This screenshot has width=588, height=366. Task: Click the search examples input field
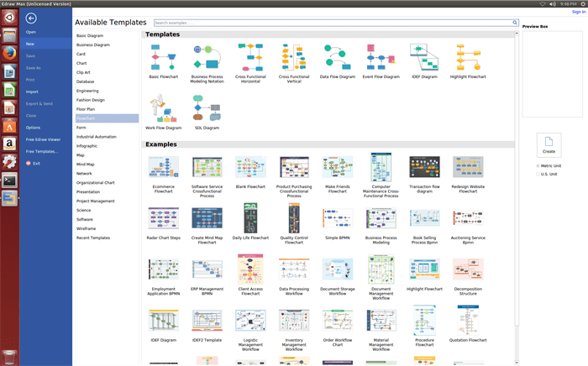[x=333, y=23]
